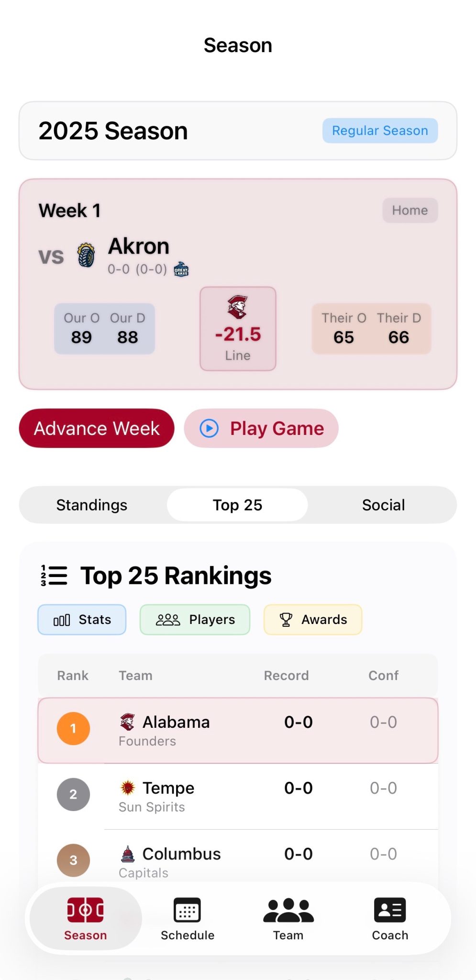This screenshot has height=980, width=476.
Task: Tap the Tempe Sun Spirits logo icon
Action: pos(128,788)
